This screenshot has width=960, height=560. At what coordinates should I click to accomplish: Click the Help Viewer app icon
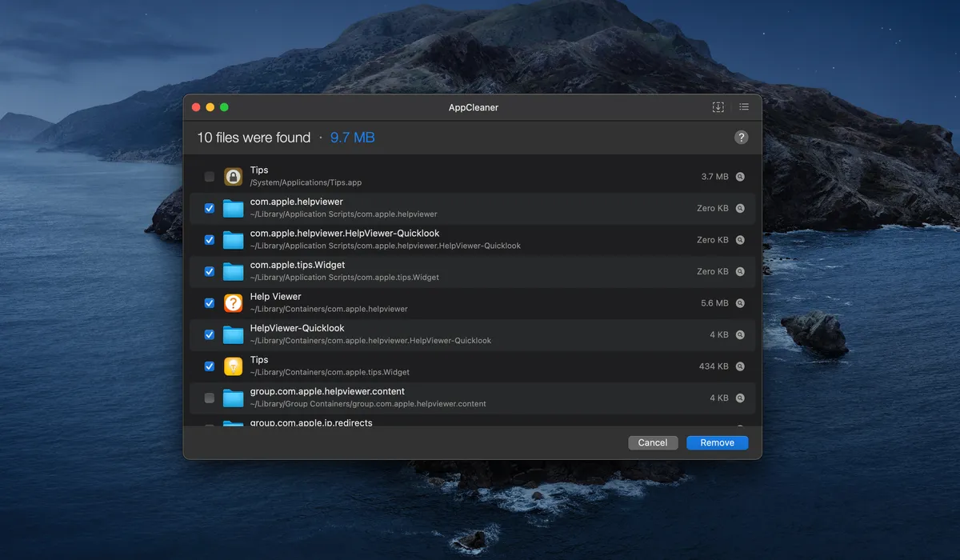233,303
